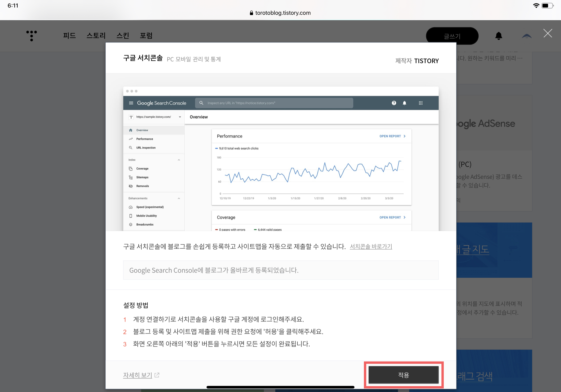Image resolution: width=561 pixels, height=392 pixels.
Task: Click the Search Console registration status field
Action: click(280, 270)
